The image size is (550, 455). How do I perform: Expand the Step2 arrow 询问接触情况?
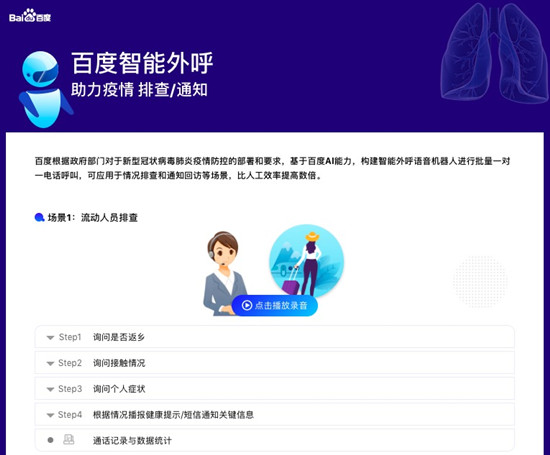50,363
